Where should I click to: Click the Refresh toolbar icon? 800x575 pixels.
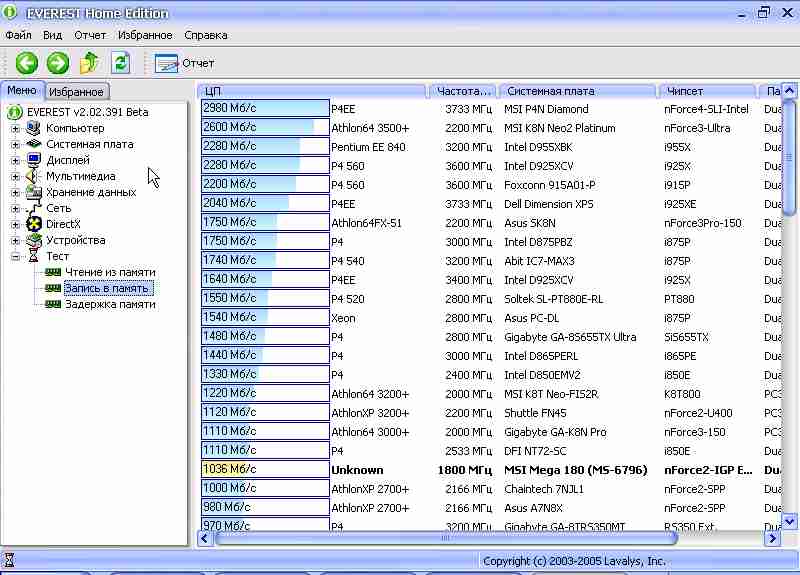(x=120, y=63)
